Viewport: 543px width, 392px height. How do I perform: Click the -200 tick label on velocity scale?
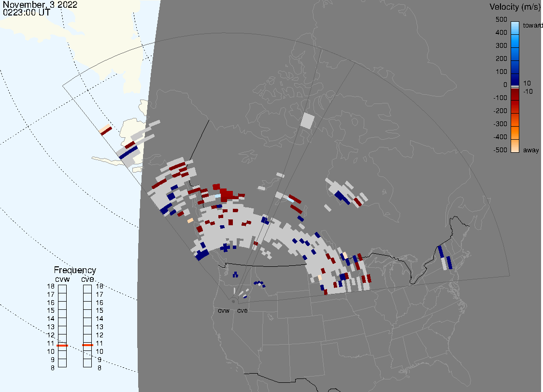tap(500, 111)
